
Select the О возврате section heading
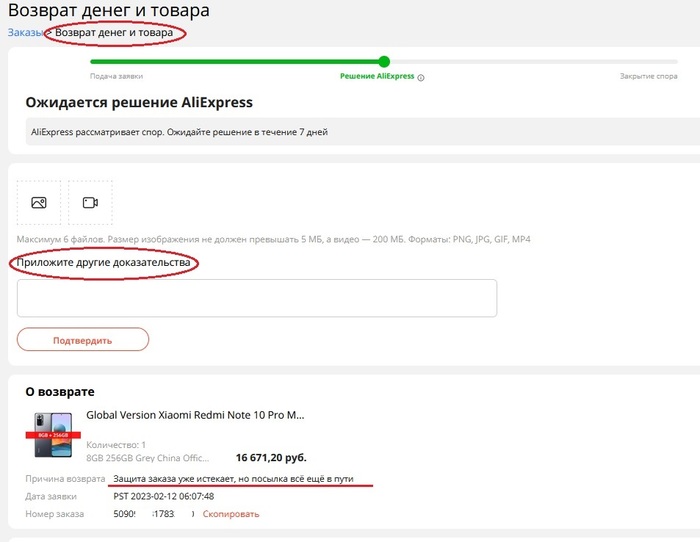coord(60,392)
